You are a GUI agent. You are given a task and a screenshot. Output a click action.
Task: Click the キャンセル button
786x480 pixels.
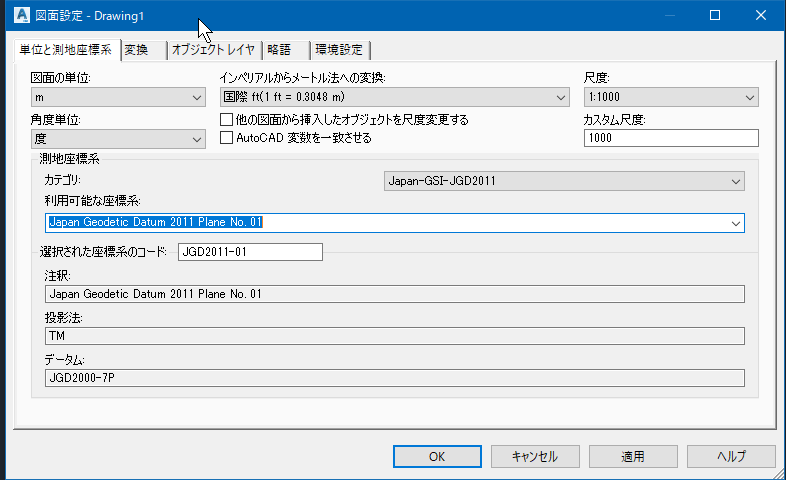[535, 456]
